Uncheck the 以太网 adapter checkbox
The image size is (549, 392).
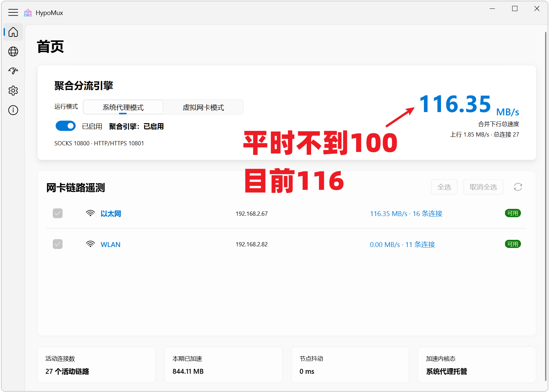58,213
